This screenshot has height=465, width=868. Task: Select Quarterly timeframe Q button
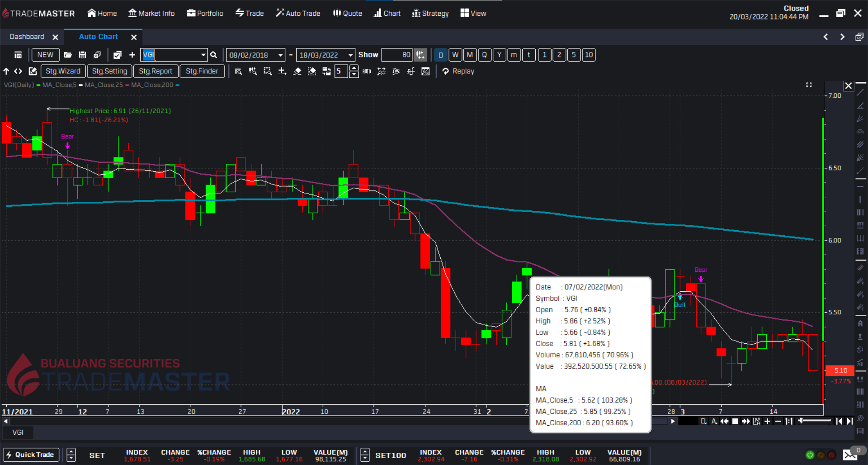[485, 55]
